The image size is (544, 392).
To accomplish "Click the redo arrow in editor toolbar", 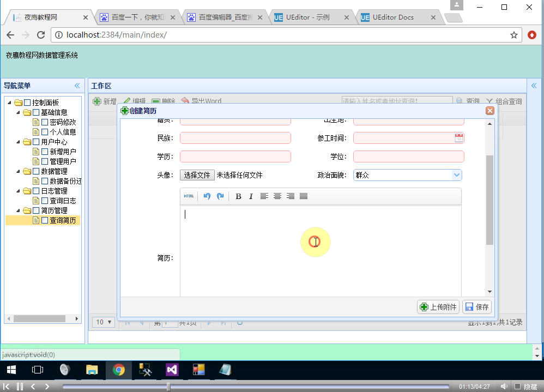I will coord(220,196).
